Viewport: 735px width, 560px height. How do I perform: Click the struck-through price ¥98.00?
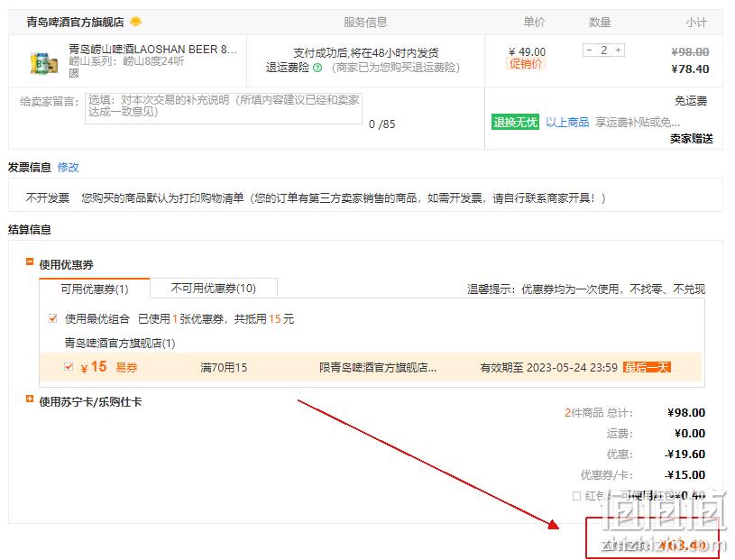pyautogui.click(x=690, y=51)
